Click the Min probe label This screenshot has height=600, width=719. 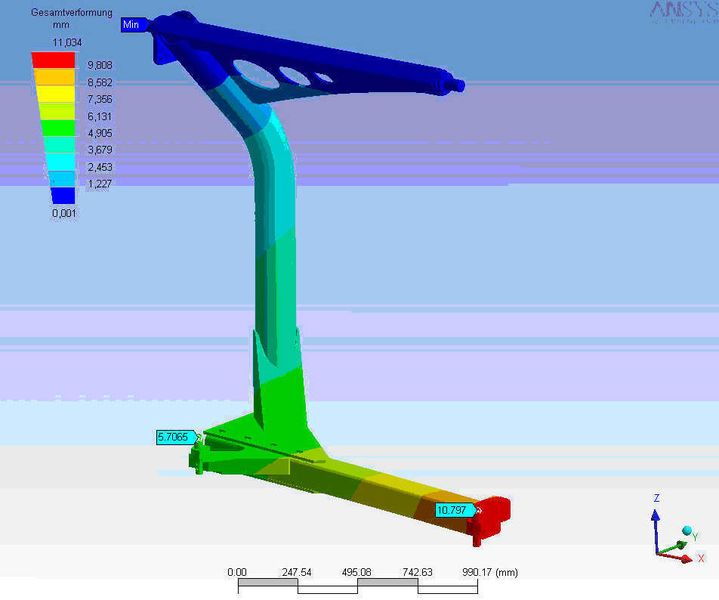[x=133, y=24]
